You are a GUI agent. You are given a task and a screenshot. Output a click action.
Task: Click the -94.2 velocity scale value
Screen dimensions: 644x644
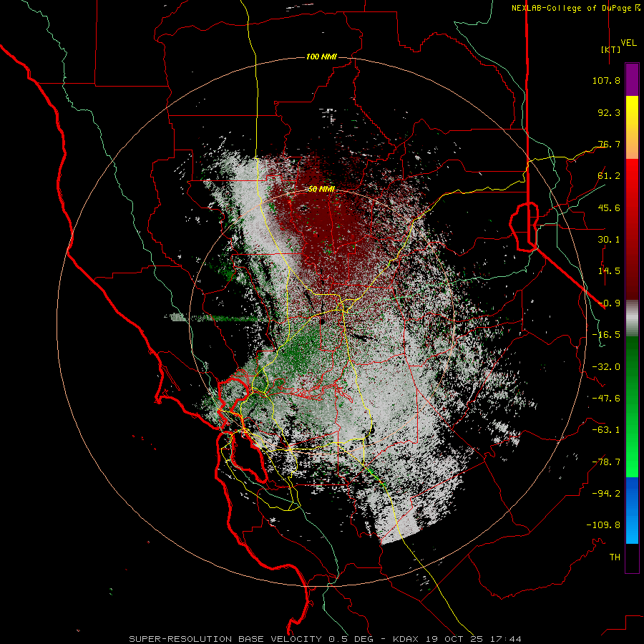coord(606,494)
